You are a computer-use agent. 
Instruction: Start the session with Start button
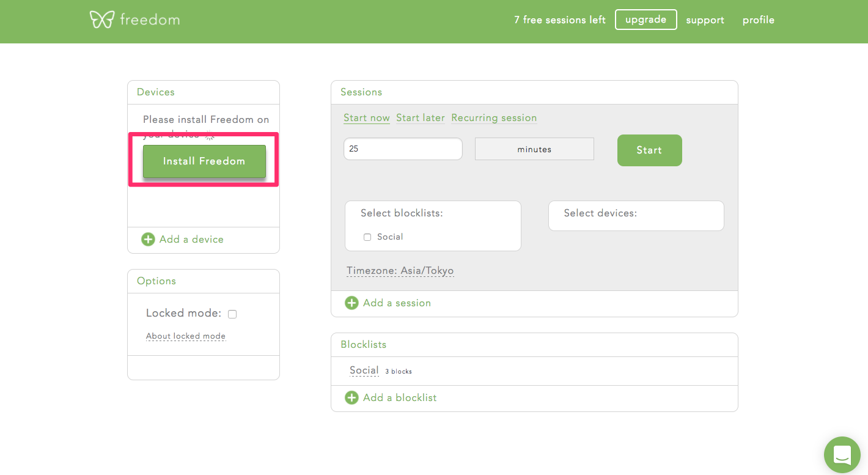click(649, 150)
